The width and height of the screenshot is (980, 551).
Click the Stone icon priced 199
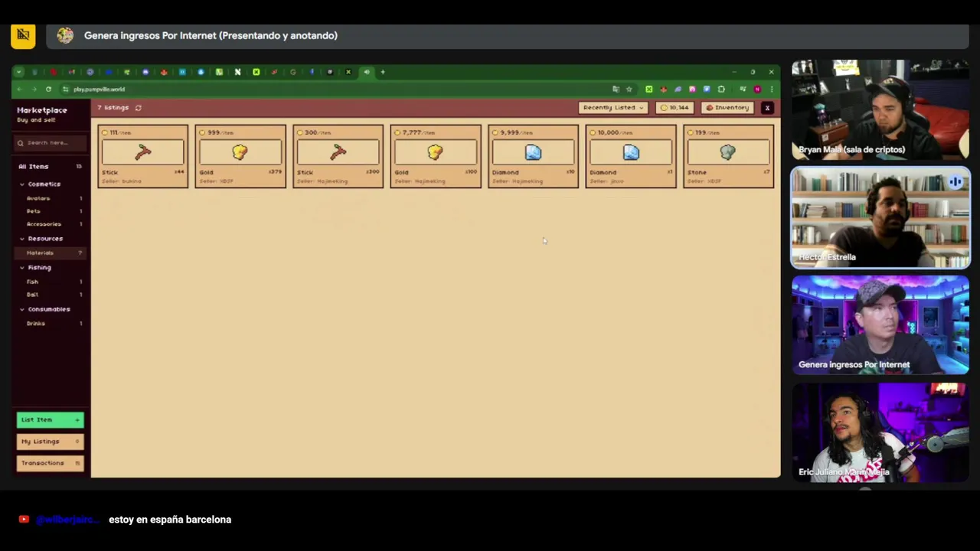[x=728, y=152]
